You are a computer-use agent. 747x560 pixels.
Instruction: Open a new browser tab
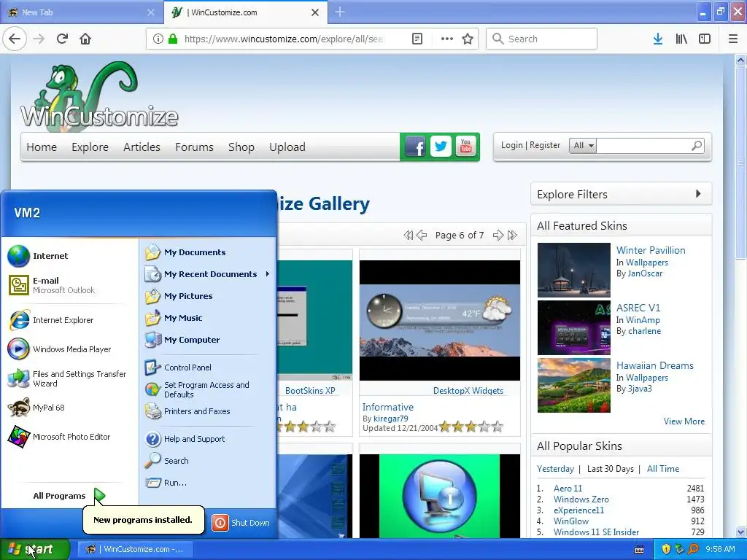pos(340,12)
